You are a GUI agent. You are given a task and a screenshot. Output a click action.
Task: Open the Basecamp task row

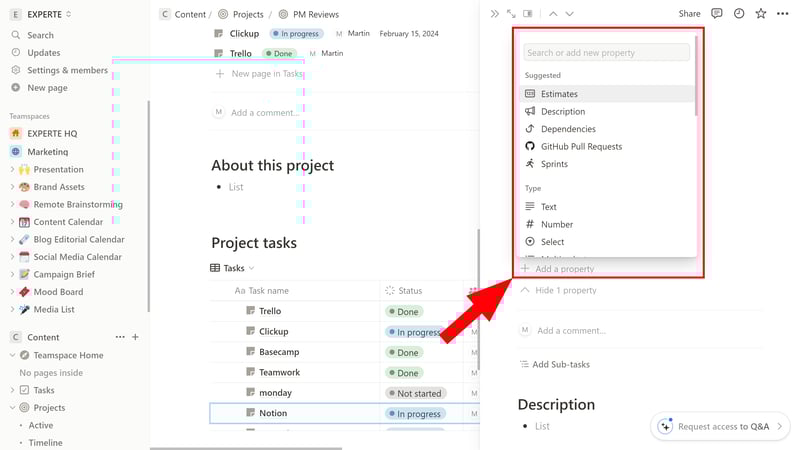[279, 352]
